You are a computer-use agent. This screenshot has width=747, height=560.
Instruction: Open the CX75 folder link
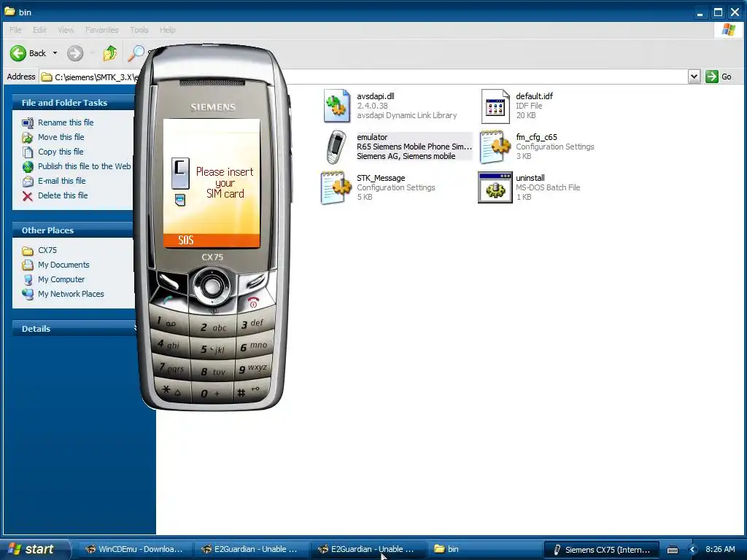coord(47,251)
